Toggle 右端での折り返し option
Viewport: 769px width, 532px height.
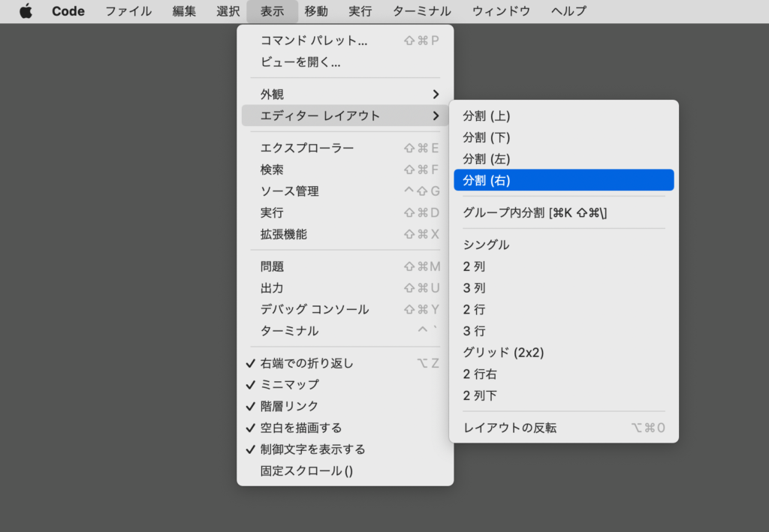coord(300,362)
